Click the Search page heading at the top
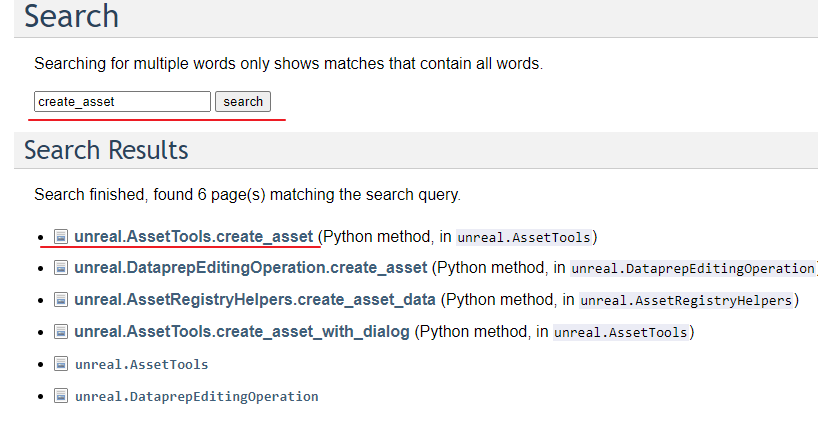 [71, 17]
